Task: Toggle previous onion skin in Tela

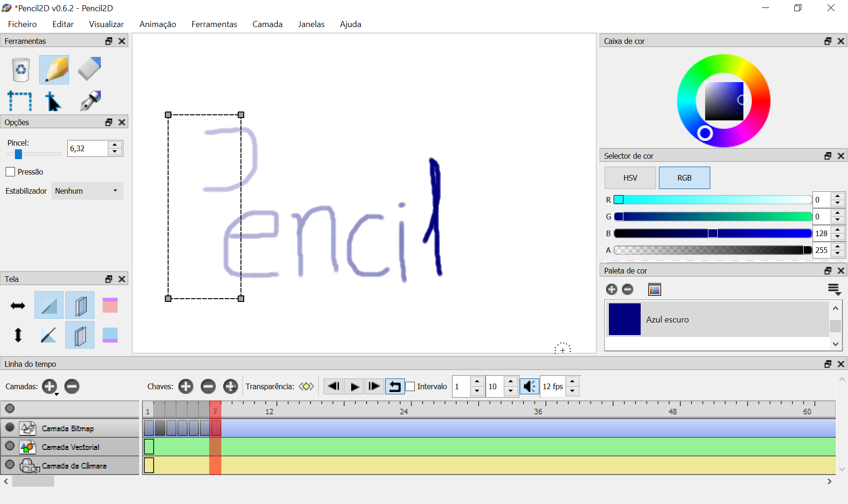Action: (x=80, y=305)
